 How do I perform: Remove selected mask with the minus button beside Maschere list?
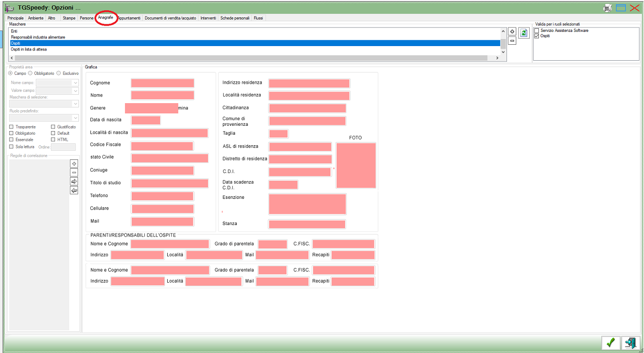pyautogui.click(x=512, y=41)
